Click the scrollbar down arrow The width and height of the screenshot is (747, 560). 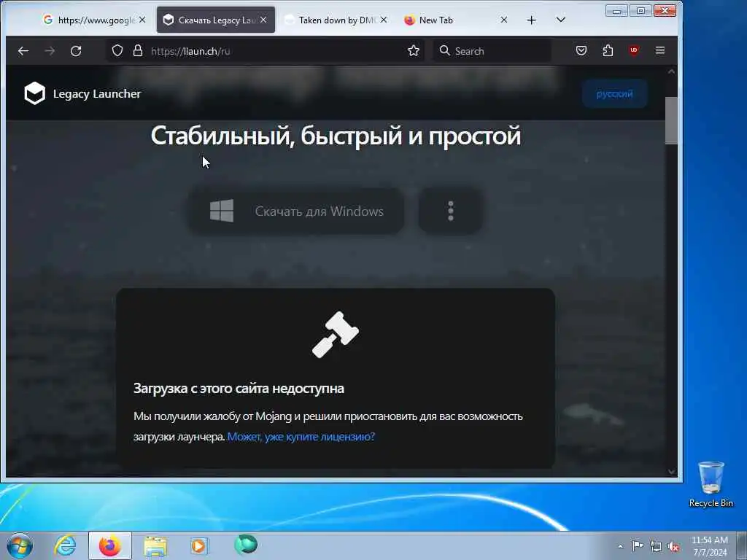[671, 472]
